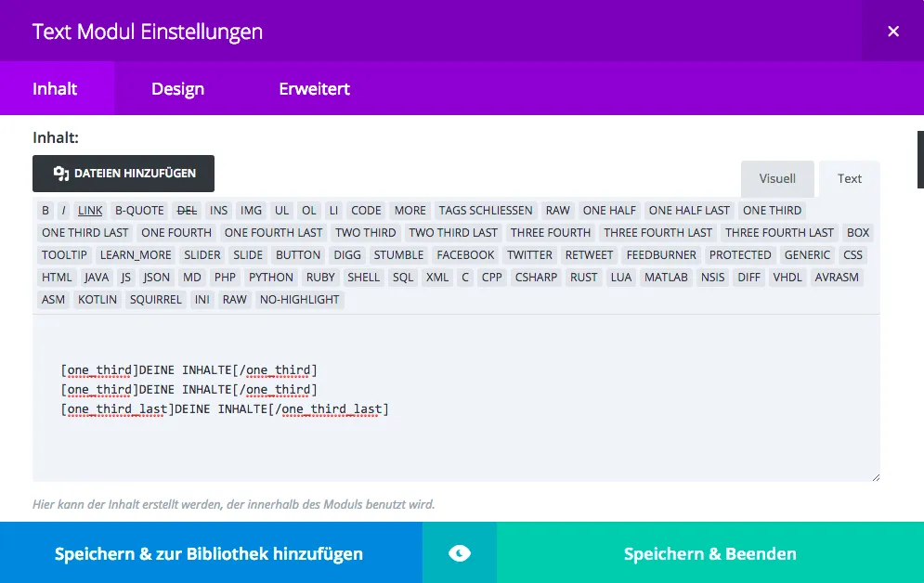Screen dimensions: 924x583
Task: Click inside the content text area
Action: (455, 446)
